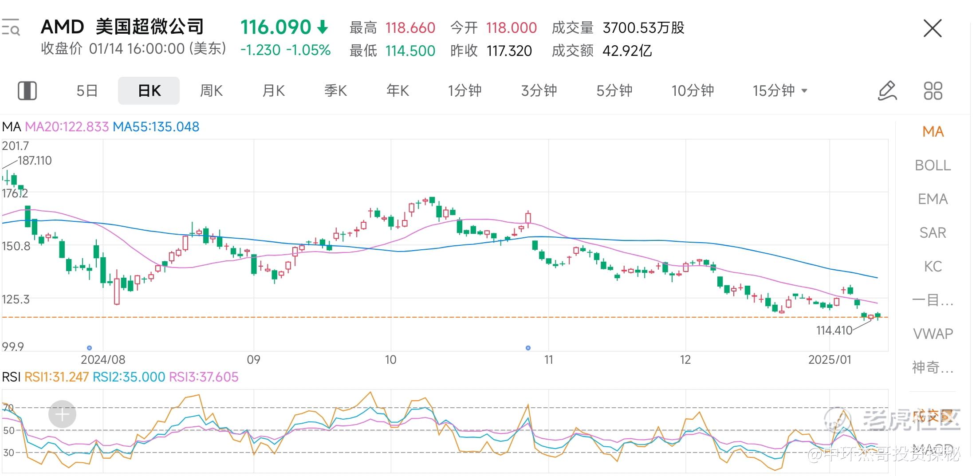Viewport: 980px width, 476px height.
Task: Select the 5分钟 interval tab
Action: pos(614,90)
